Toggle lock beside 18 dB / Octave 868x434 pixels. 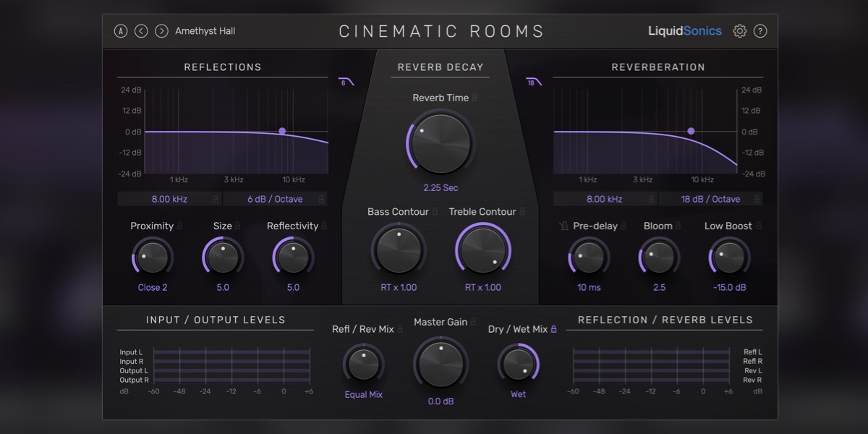(x=757, y=199)
